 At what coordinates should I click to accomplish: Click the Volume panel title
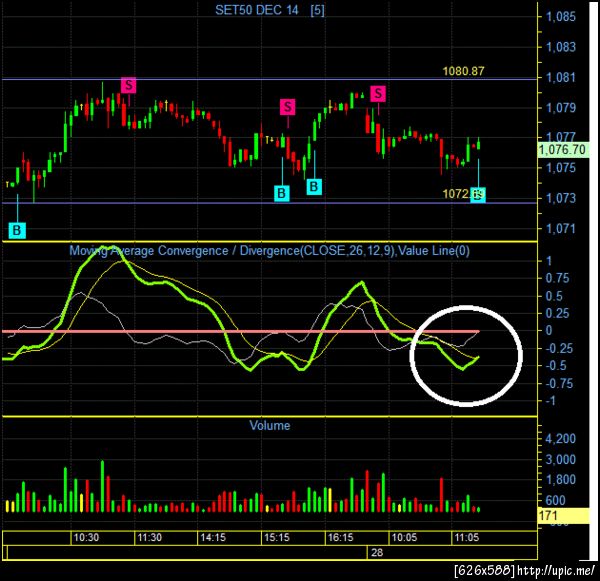pos(270,426)
